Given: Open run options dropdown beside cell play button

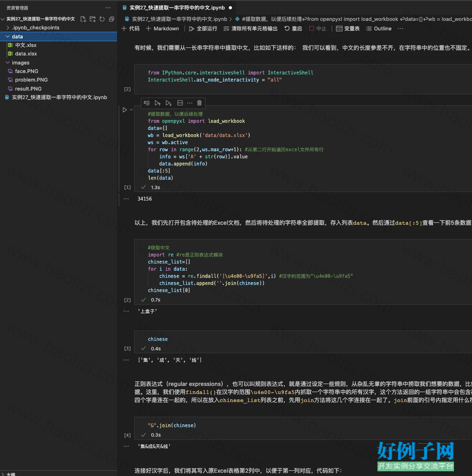Looking at the screenshot, I should (x=131, y=110).
